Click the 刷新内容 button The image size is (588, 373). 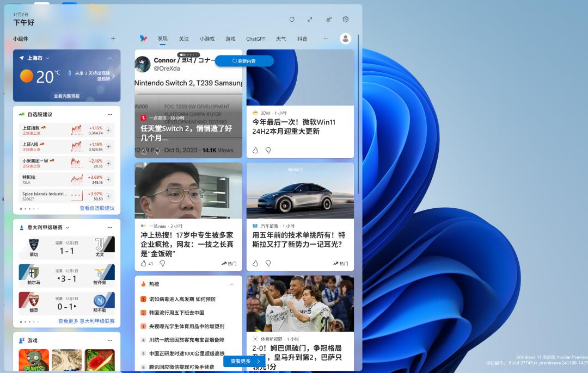244,61
